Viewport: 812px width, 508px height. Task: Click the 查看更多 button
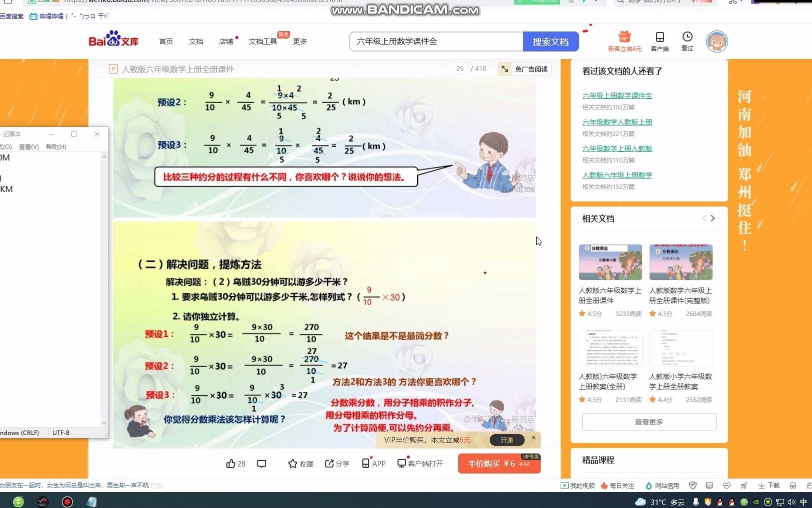[649, 422]
